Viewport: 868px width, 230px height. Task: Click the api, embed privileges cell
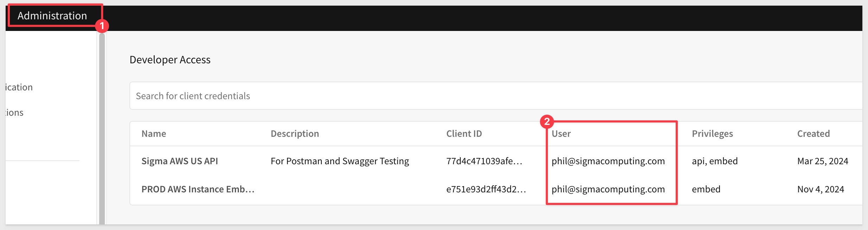click(715, 161)
